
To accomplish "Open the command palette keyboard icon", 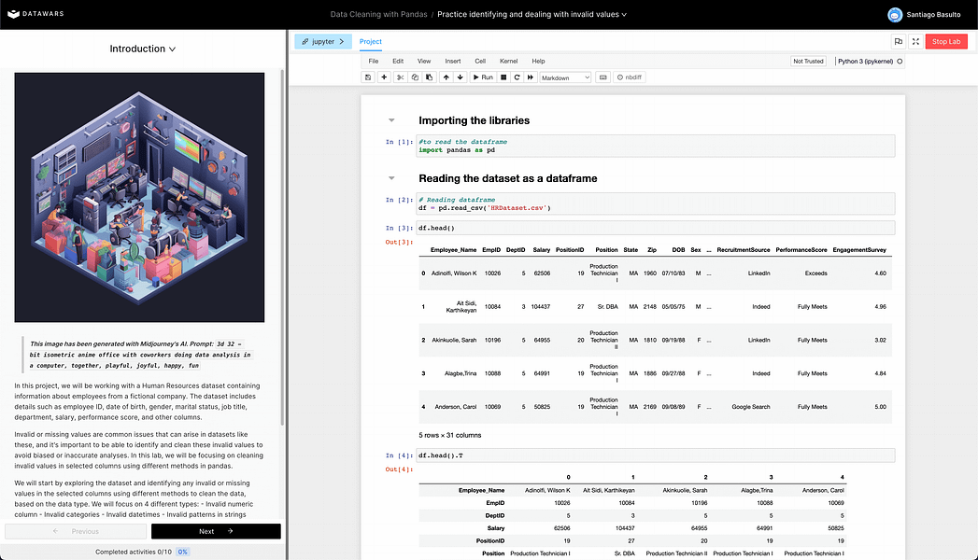I will point(603,77).
